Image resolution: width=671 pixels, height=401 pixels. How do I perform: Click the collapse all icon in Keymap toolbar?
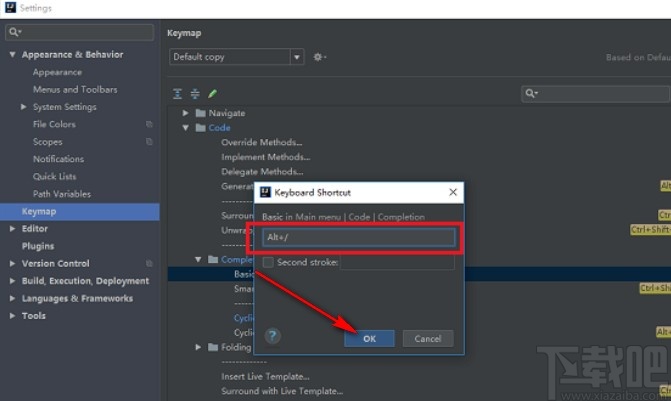195,94
